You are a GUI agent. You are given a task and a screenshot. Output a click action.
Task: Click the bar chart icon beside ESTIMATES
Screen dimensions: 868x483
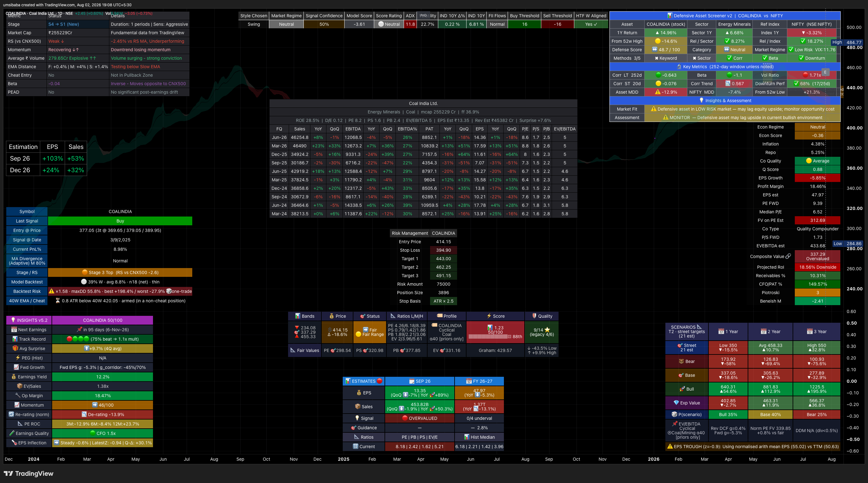348,381
